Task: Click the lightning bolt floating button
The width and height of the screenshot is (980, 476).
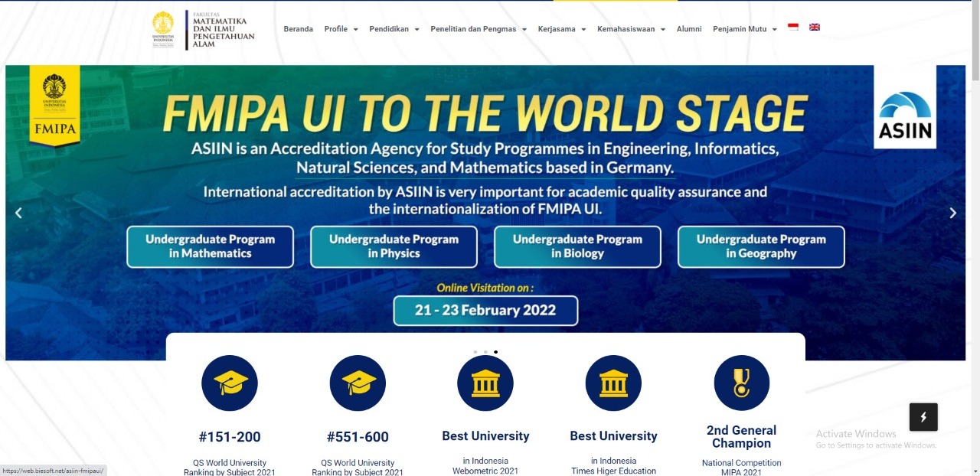Action: [923, 417]
